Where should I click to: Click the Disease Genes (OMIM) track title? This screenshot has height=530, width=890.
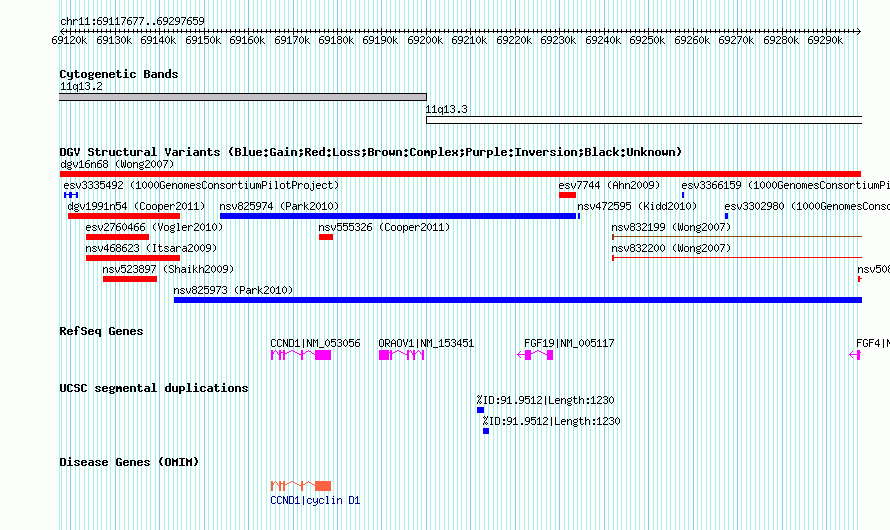coord(129,462)
